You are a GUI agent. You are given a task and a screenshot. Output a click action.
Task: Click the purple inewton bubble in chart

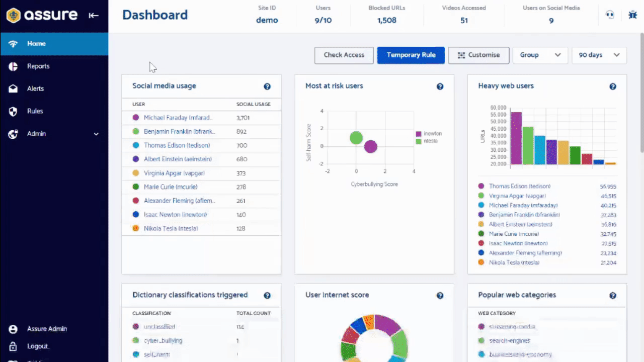click(371, 146)
